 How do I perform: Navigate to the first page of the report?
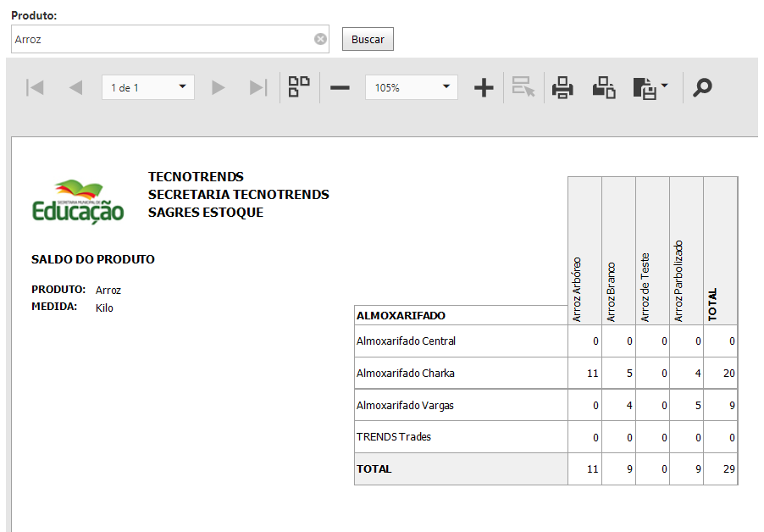[x=35, y=87]
